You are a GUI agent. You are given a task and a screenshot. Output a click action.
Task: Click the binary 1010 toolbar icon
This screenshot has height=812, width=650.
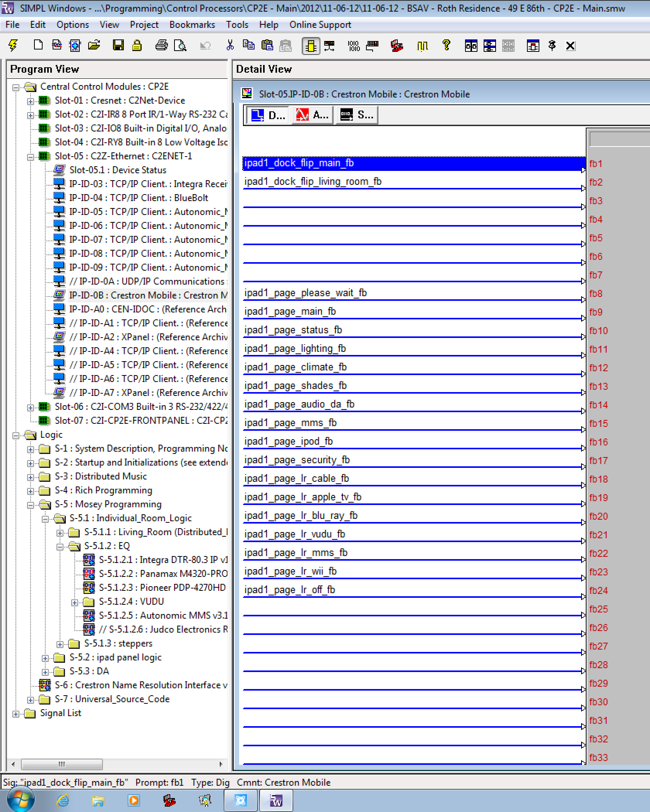[354, 46]
